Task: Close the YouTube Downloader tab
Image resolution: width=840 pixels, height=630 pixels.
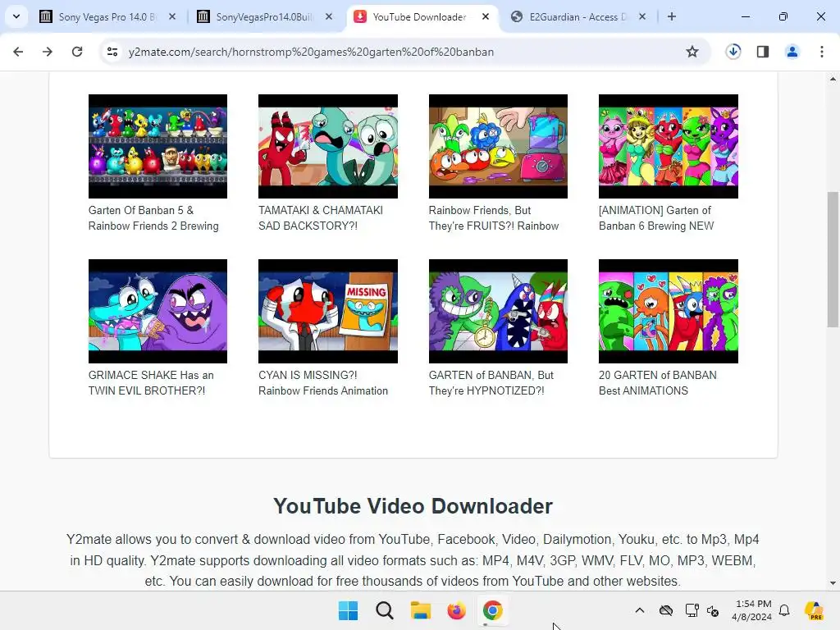Action: point(486,16)
